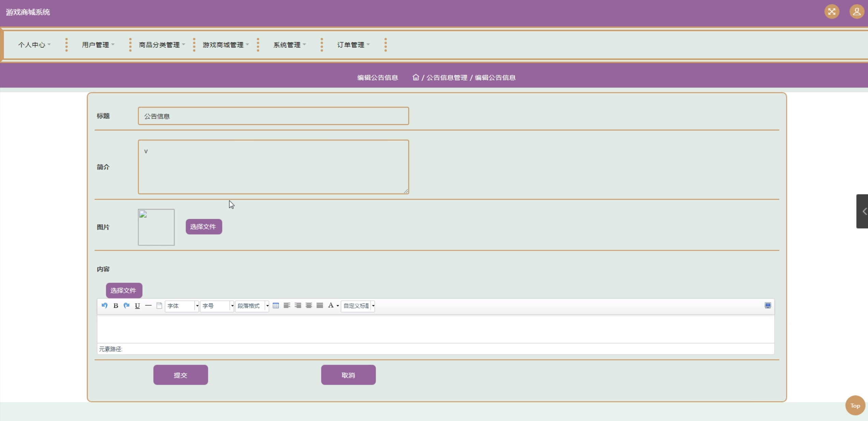This screenshot has width=868, height=421.
Task: Toggle justify alignment in editor
Action: (x=320, y=306)
